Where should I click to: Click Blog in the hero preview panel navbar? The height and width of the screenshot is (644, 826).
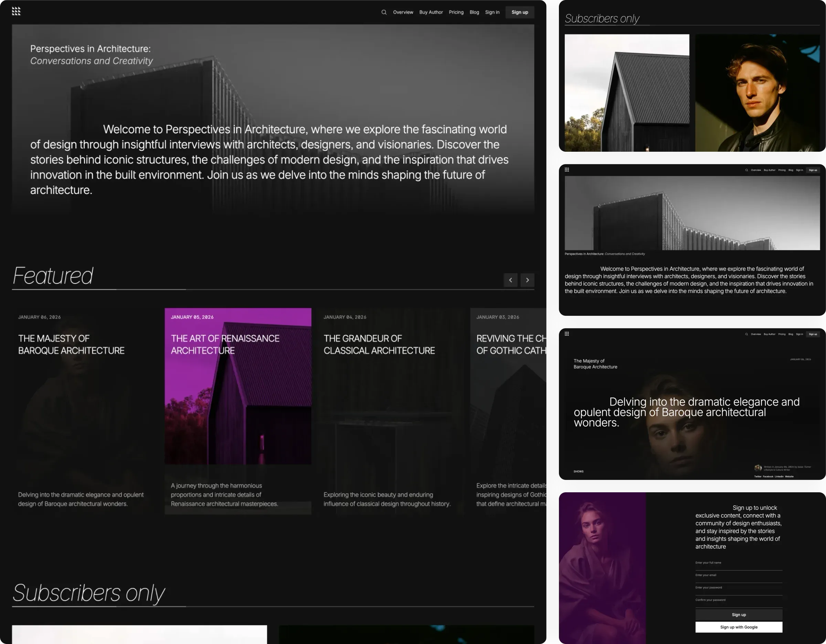click(x=791, y=170)
